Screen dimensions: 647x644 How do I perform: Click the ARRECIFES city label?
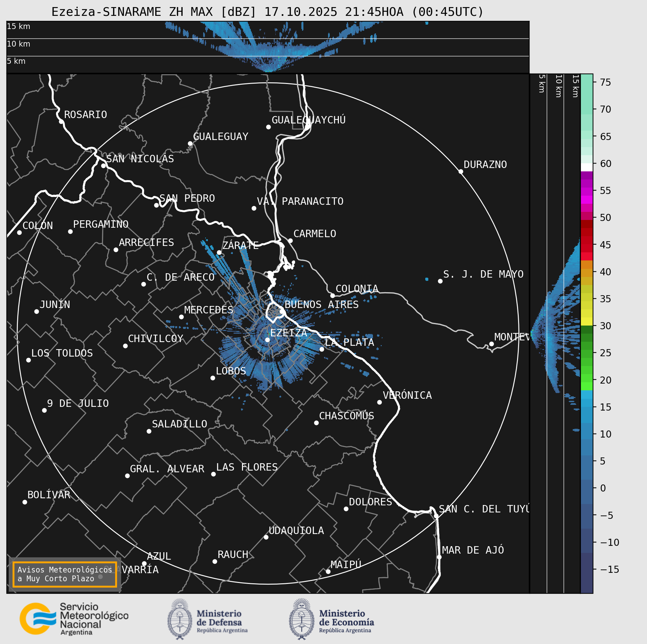point(146,243)
